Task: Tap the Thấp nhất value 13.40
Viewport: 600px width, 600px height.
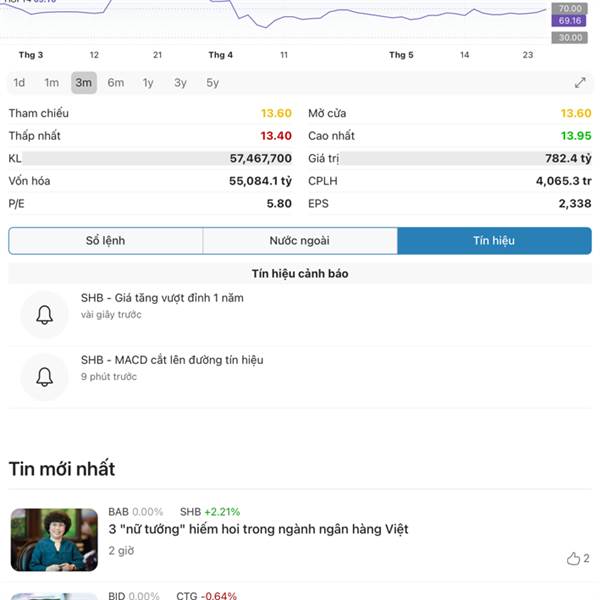Action: [x=276, y=136]
